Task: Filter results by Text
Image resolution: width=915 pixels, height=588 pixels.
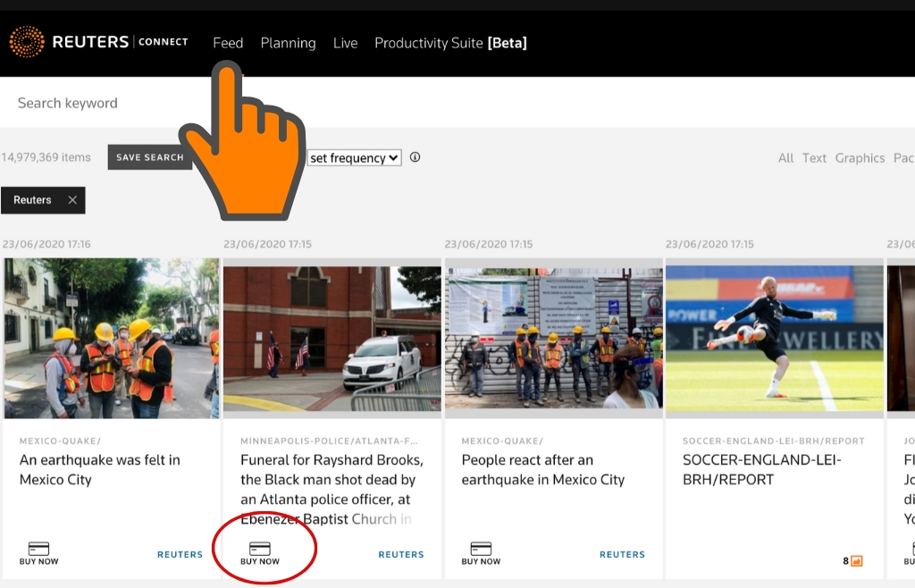Action: click(814, 158)
